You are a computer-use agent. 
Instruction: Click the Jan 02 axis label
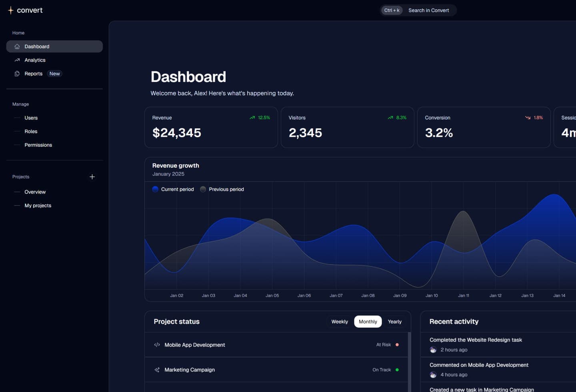click(177, 296)
